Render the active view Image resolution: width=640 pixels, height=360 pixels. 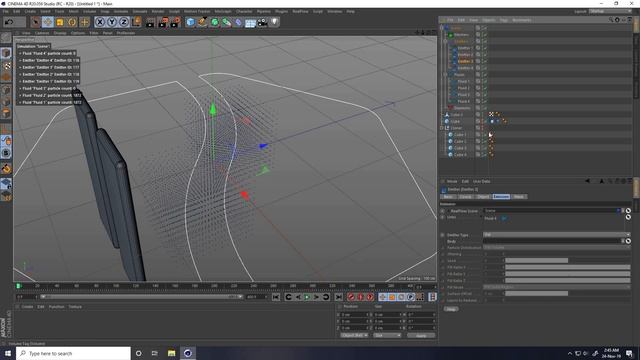(x=151, y=22)
